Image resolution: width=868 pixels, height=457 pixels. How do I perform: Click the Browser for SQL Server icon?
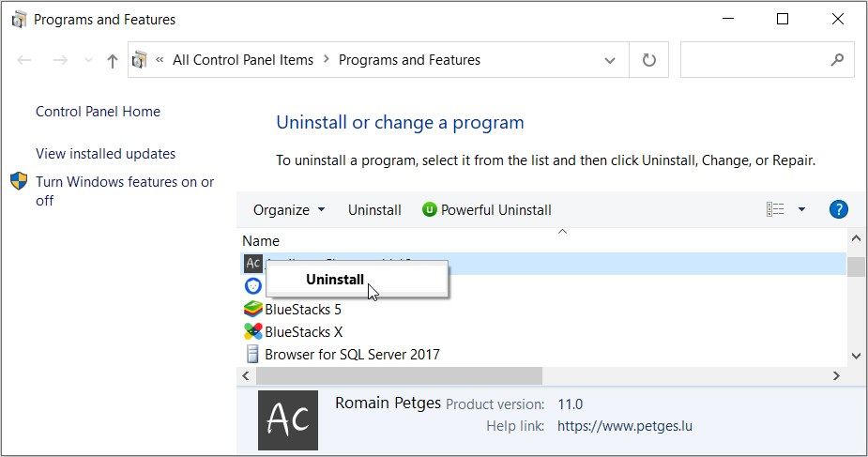pyautogui.click(x=252, y=354)
